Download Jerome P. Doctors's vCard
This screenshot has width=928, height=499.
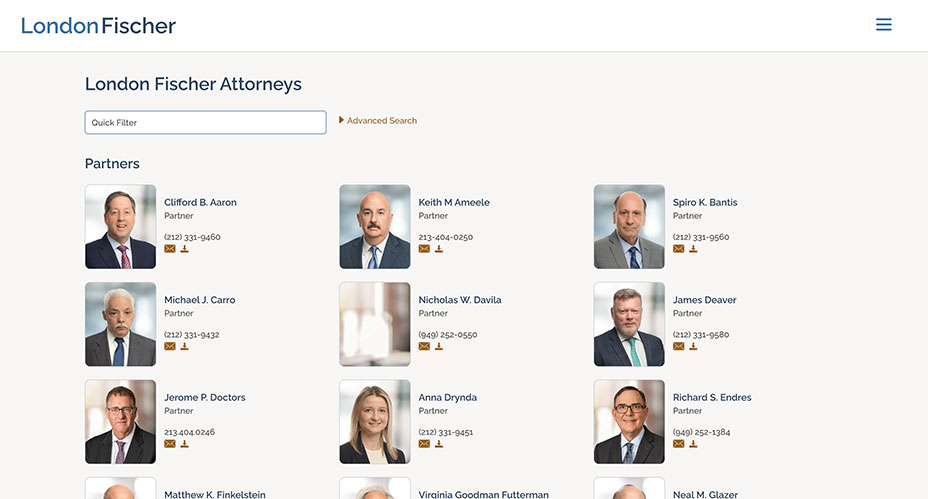pos(185,444)
